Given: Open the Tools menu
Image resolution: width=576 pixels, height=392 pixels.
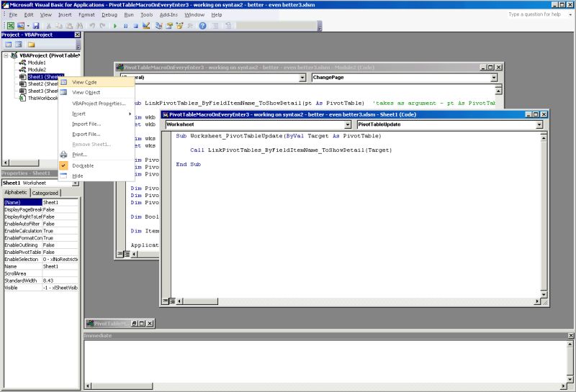Looking at the screenshot, I should (147, 14).
